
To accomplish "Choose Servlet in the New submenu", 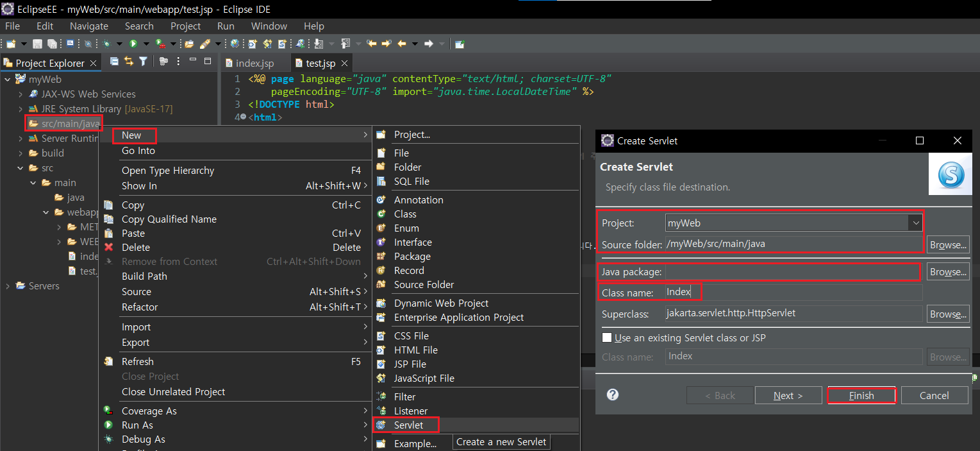I will (x=408, y=425).
